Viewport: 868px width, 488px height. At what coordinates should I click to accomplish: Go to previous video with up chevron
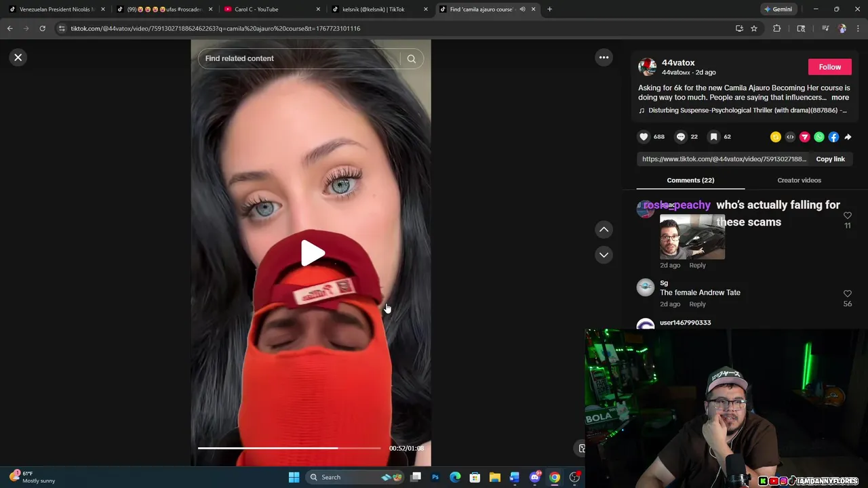coord(604,230)
